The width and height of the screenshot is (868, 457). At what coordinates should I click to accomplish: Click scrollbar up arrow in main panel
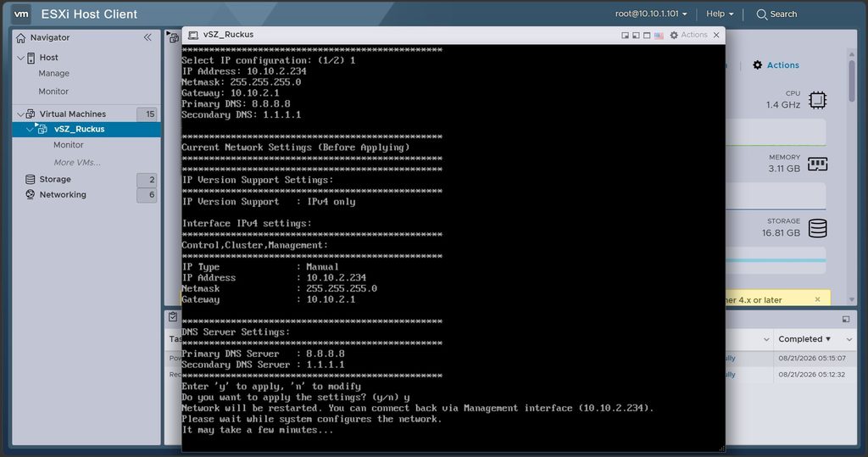click(851, 53)
